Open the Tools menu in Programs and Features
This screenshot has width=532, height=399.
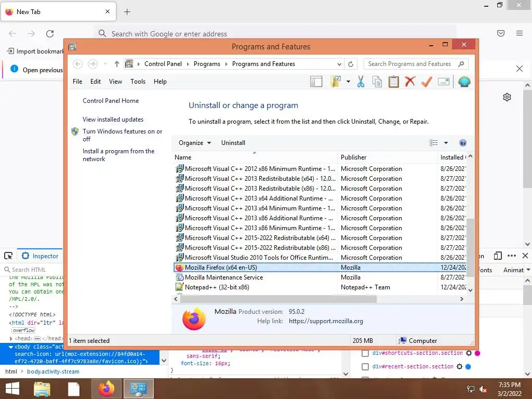[138, 82]
